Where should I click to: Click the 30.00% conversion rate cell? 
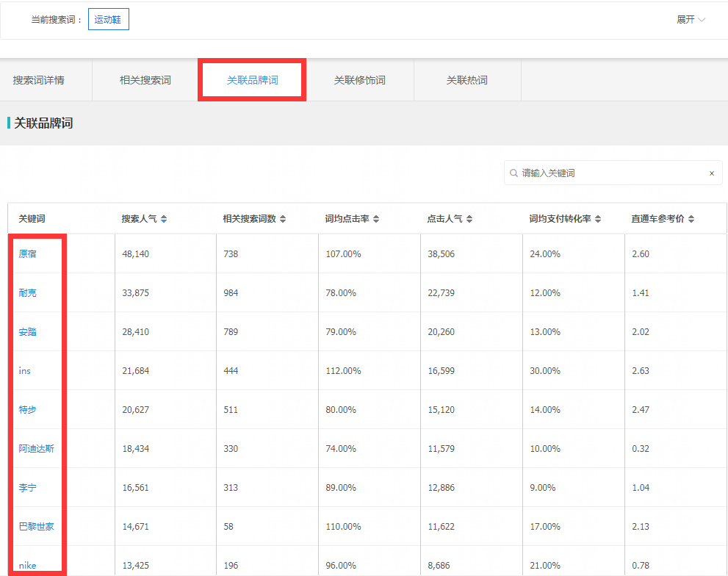[x=545, y=371]
